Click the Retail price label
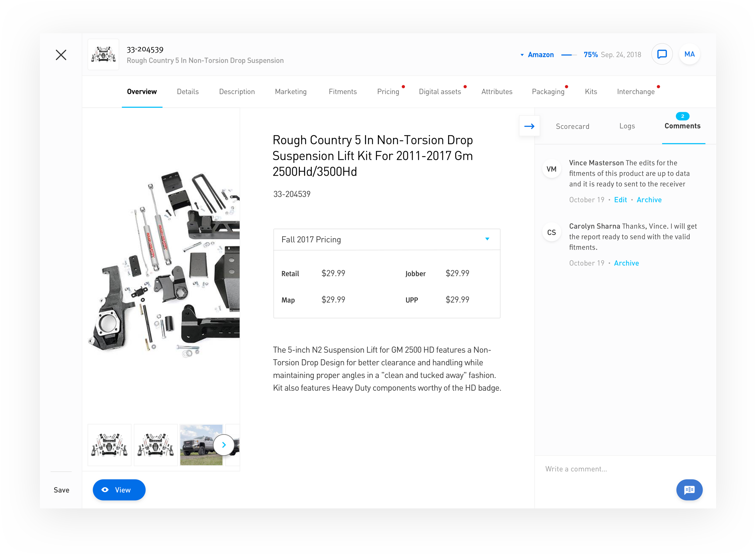This screenshot has width=756, height=555. click(x=290, y=274)
